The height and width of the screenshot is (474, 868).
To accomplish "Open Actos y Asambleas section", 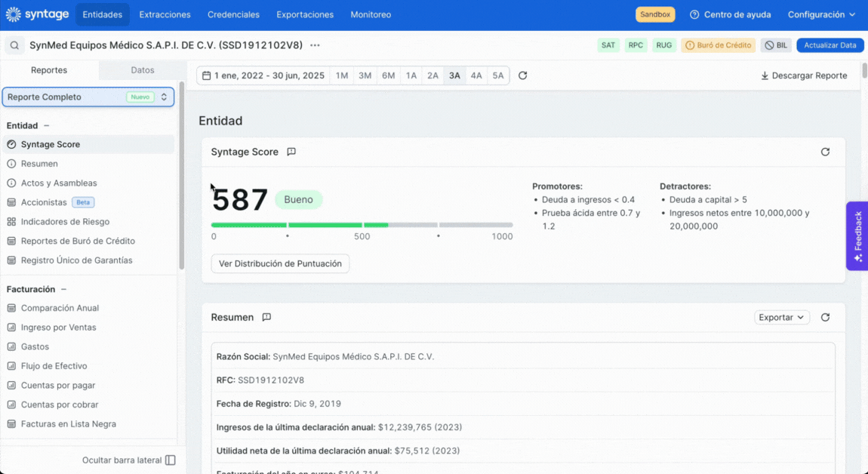I will coord(88,183).
